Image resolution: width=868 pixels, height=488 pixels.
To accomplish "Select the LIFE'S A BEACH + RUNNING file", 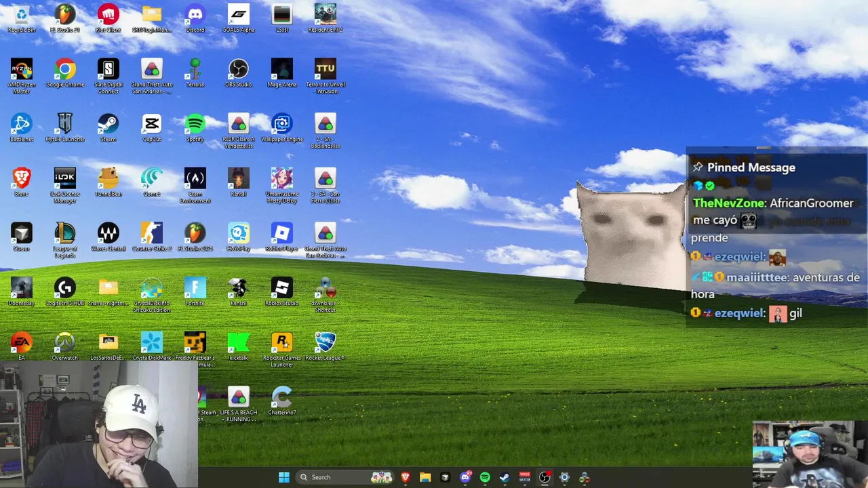I will pos(239,405).
